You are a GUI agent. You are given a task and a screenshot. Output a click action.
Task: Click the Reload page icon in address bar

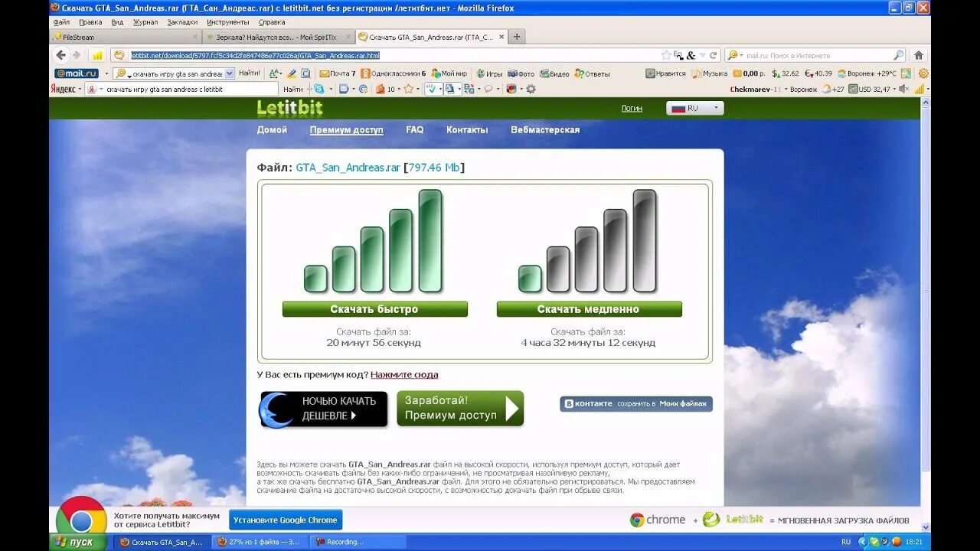[x=714, y=55]
